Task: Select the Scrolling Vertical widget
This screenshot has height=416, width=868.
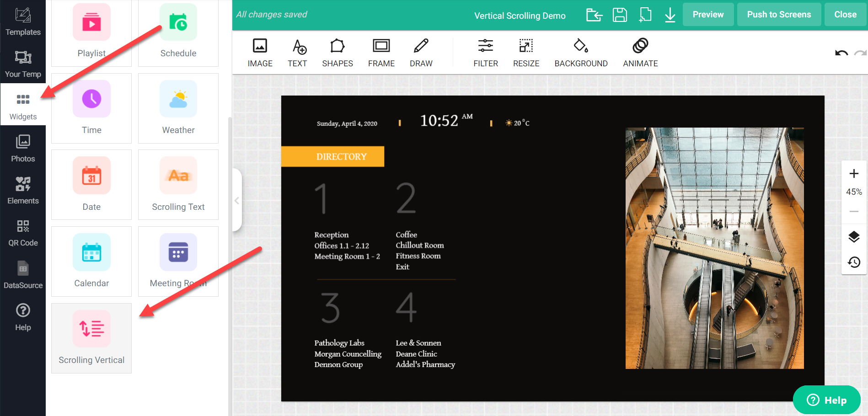Action: 91,338
